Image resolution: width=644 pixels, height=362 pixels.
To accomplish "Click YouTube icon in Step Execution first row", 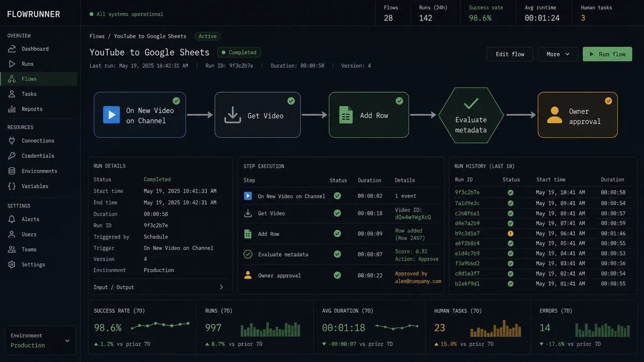I will pyautogui.click(x=248, y=196).
